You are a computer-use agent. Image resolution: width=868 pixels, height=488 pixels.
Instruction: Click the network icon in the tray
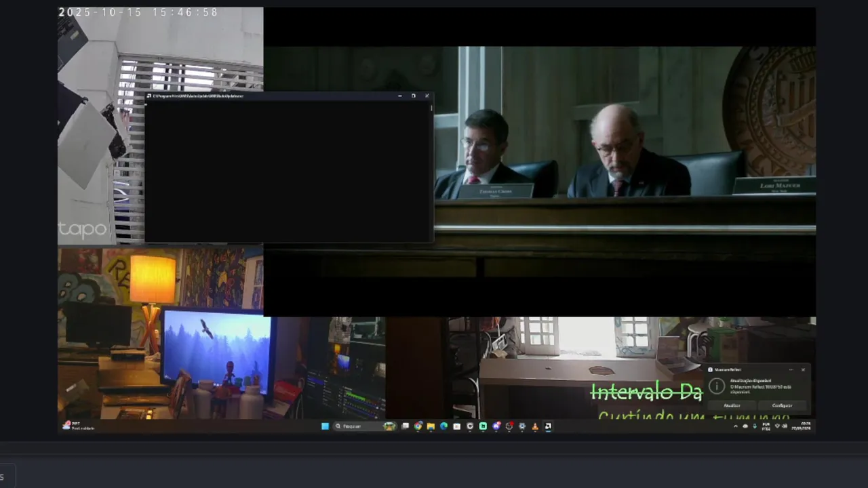click(x=777, y=426)
